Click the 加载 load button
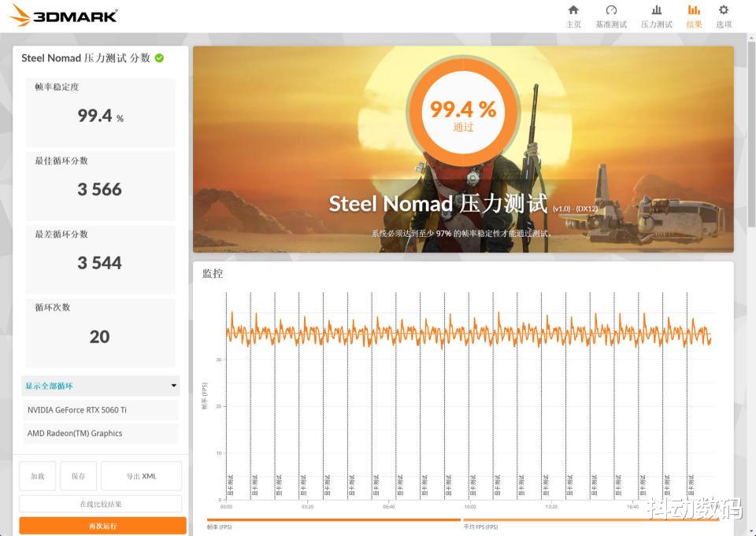The height and width of the screenshot is (536, 756). [x=38, y=475]
